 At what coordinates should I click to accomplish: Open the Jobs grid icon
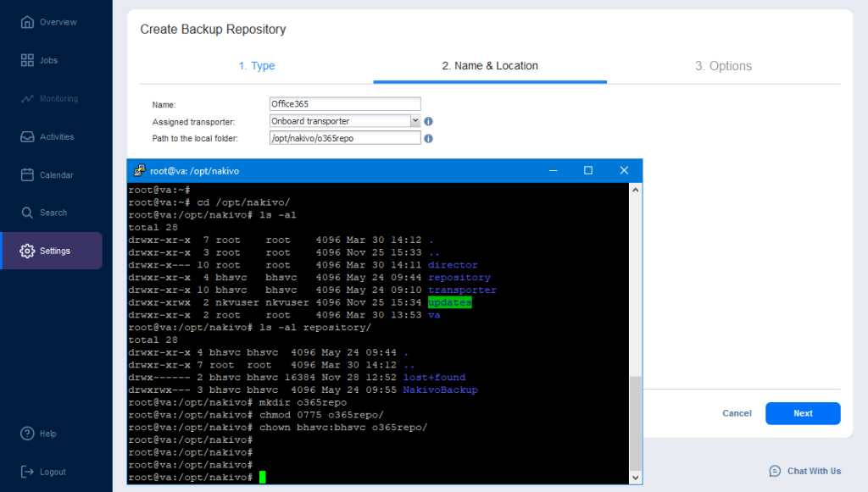(27, 60)
